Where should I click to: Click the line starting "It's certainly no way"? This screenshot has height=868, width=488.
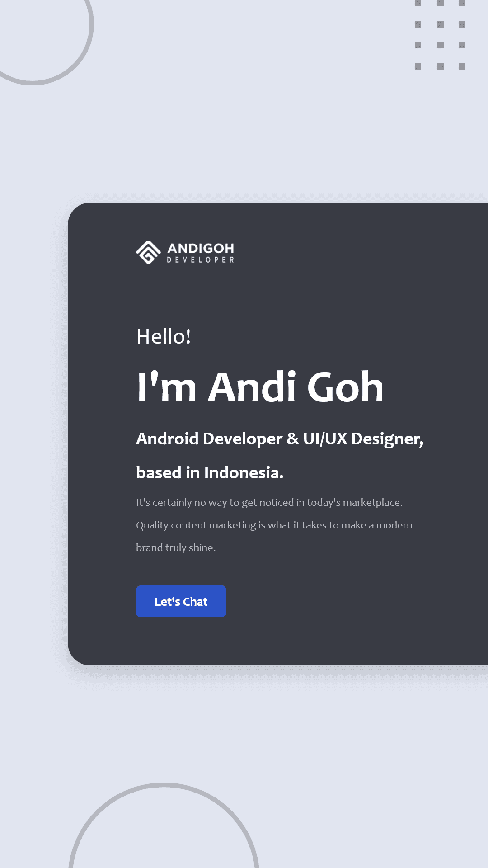(x=269, y=503)
